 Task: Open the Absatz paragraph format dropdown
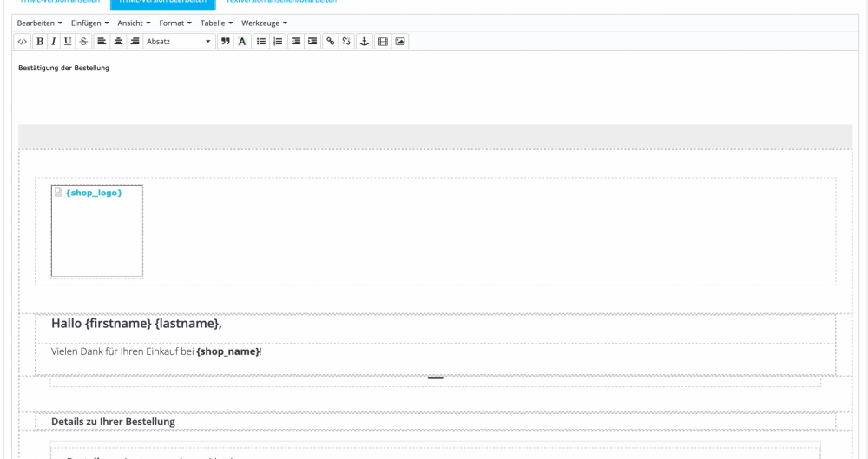click(x=179, y=42)
